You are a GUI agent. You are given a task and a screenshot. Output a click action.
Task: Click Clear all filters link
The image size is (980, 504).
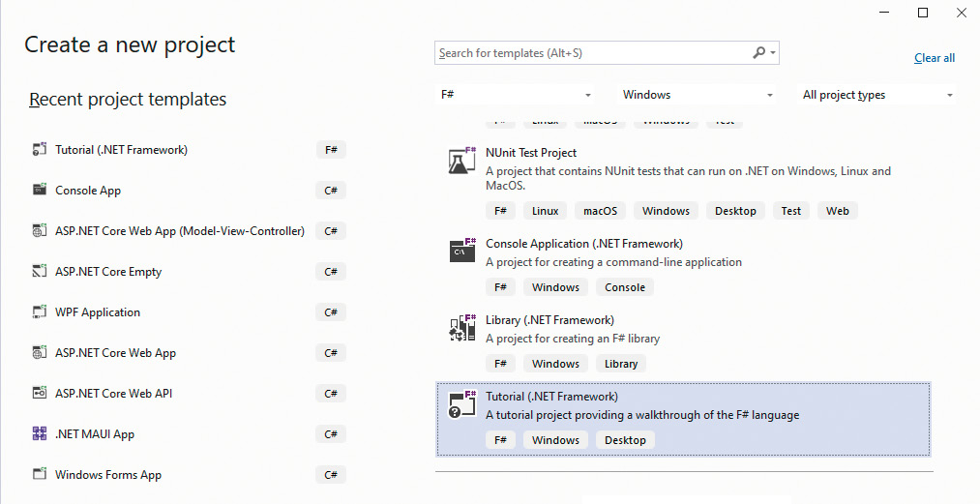pos(935,58)
